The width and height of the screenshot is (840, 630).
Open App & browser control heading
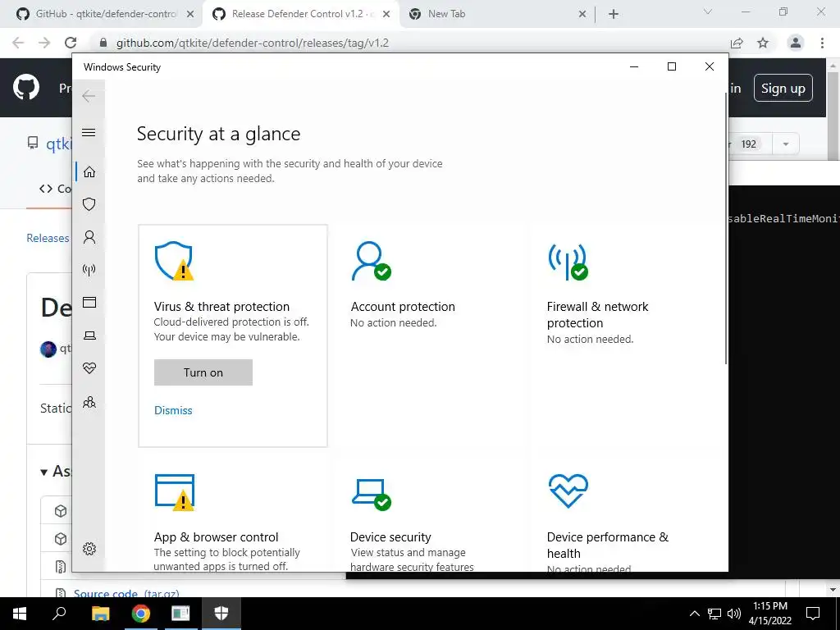click(216, 536)
